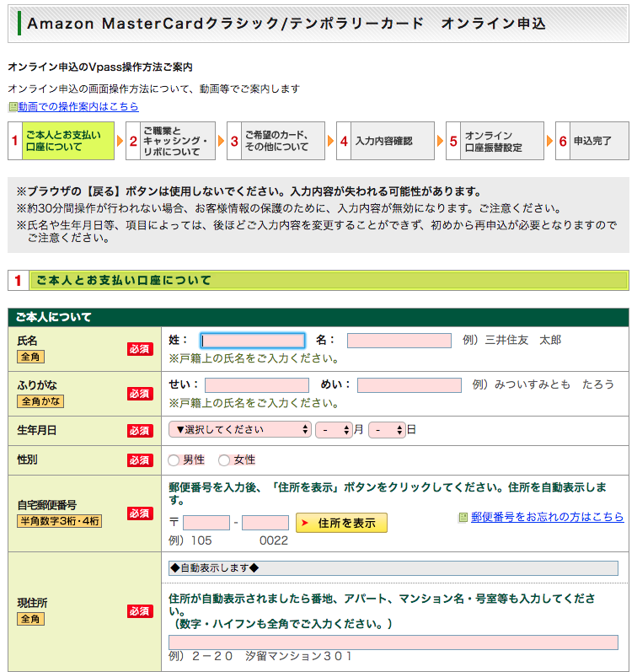
Task: Click the 必須 badge in the 生年月日 row
Action: point(140,431)
